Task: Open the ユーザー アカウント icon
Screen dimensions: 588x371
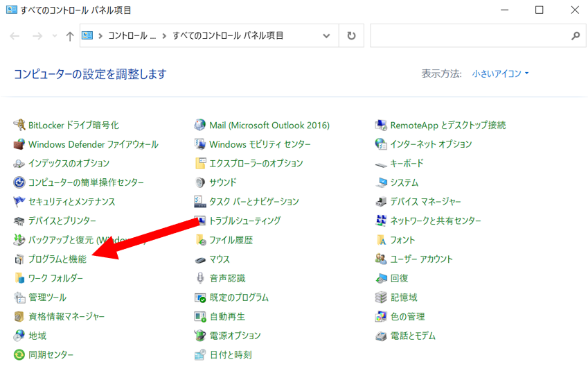Action: (381, 259)
